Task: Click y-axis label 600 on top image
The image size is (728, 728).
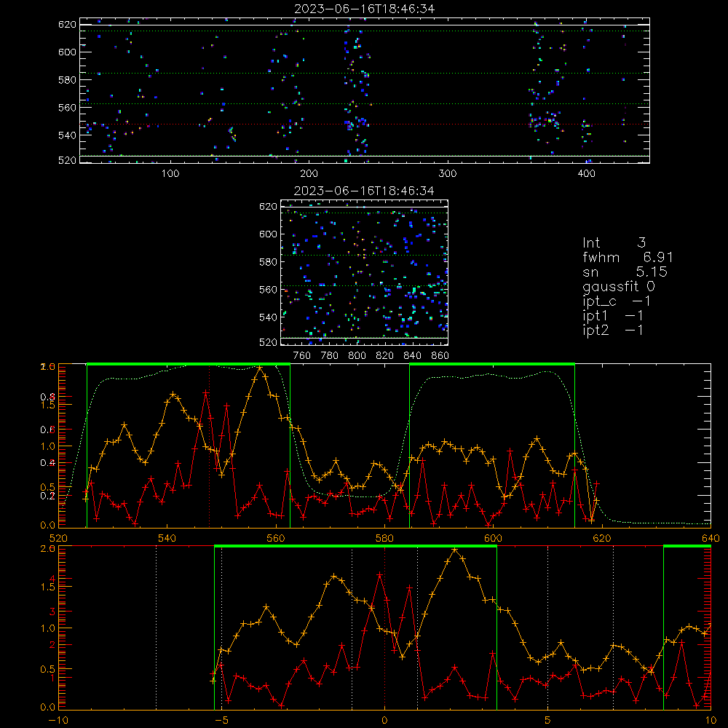Action: (67, 52)
